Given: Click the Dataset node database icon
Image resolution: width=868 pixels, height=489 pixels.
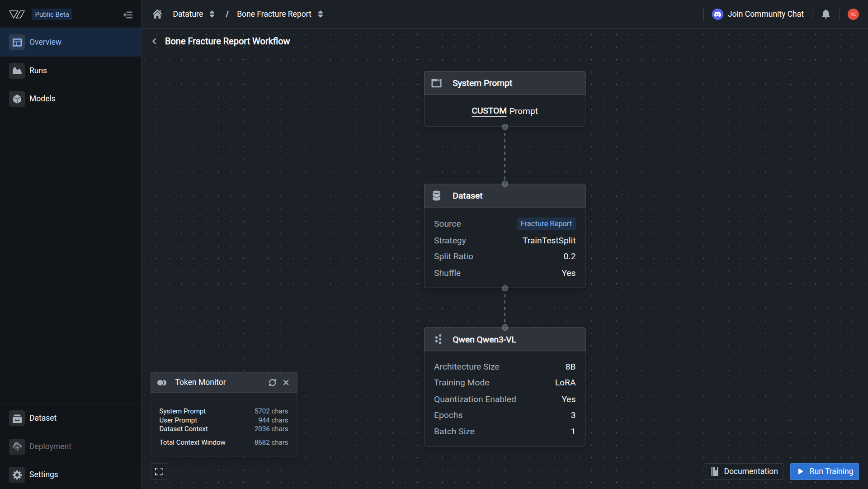Looking at the screenshot, I should 436,196.
